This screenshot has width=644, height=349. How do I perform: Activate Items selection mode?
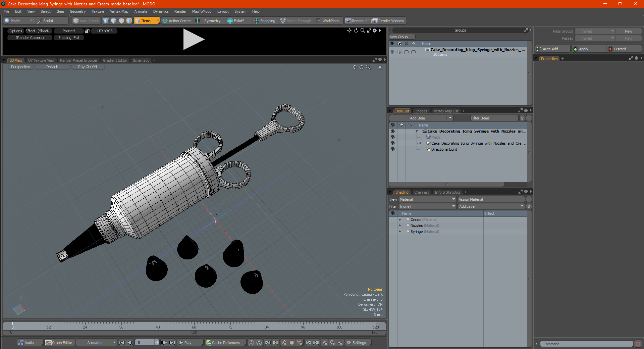[147, 21]
